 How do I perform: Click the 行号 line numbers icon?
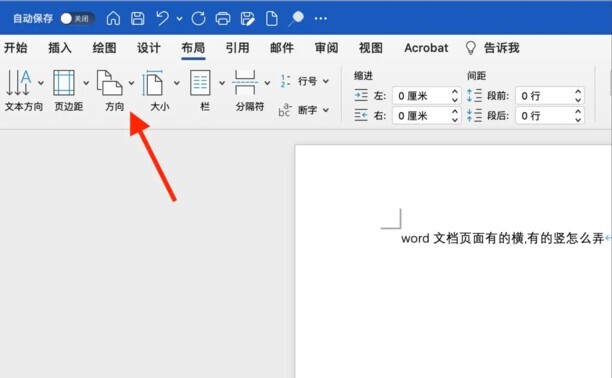[285, 81]
